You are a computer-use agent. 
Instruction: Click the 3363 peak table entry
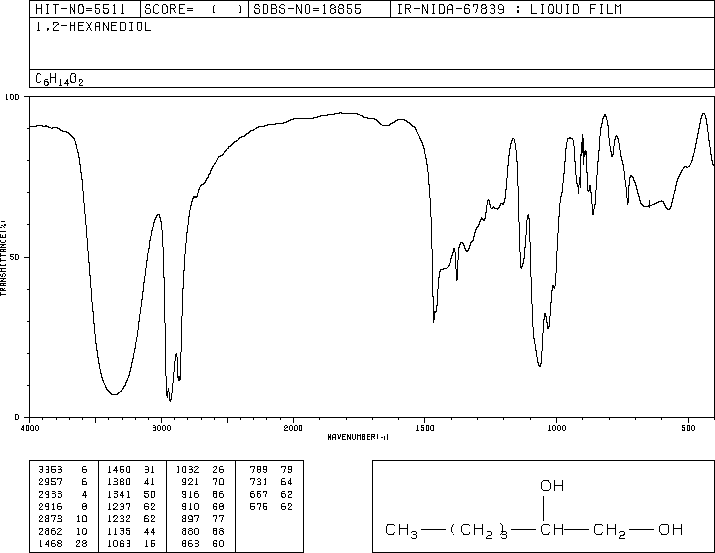pyautogui.click(x=62, y=469)
